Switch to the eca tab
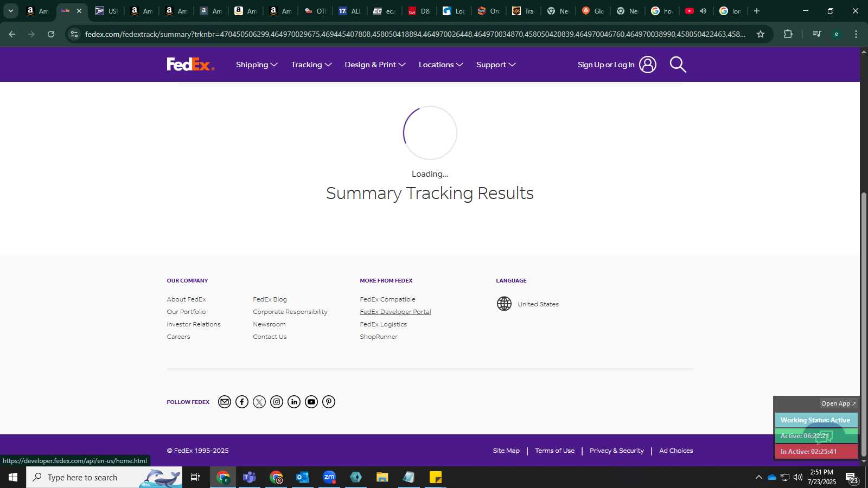868x488 pixels. click(384, 11)
